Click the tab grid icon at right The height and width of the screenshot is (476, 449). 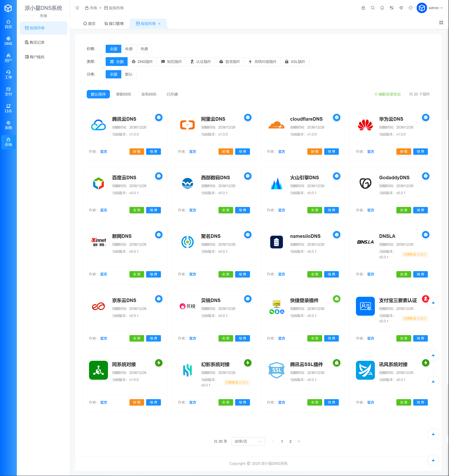click(441, 22)
